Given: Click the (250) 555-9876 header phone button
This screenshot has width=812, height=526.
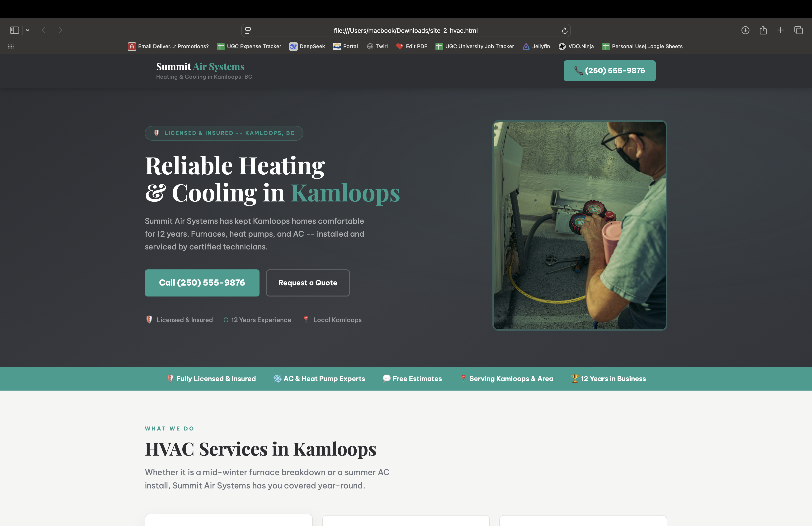Looking at the screenshot, I should click(609, 71).
